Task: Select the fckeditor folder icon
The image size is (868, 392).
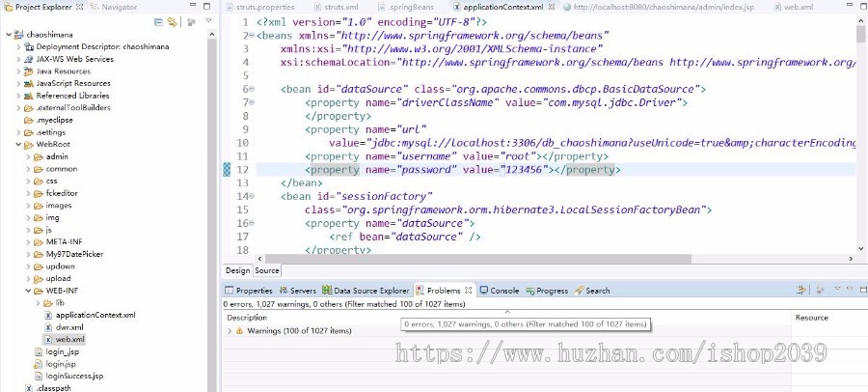Action: pyautogui.click(x=39, y=193)
